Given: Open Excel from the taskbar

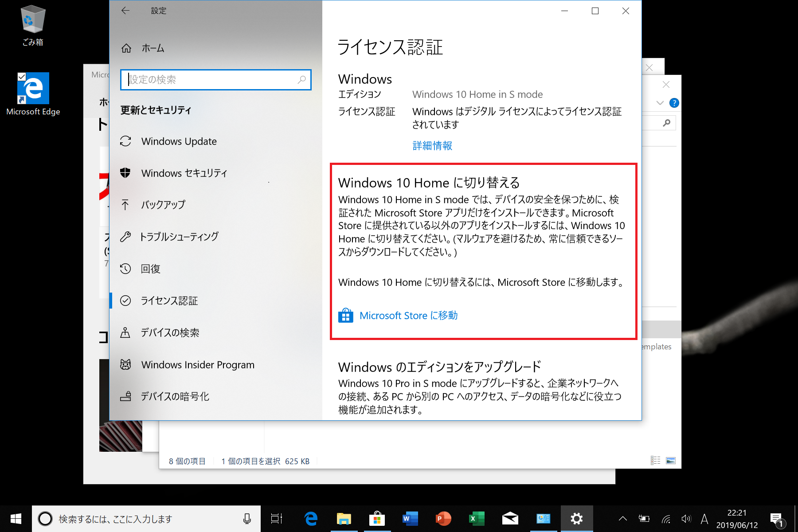Looking at the screenshot, I should click(477, 519).
